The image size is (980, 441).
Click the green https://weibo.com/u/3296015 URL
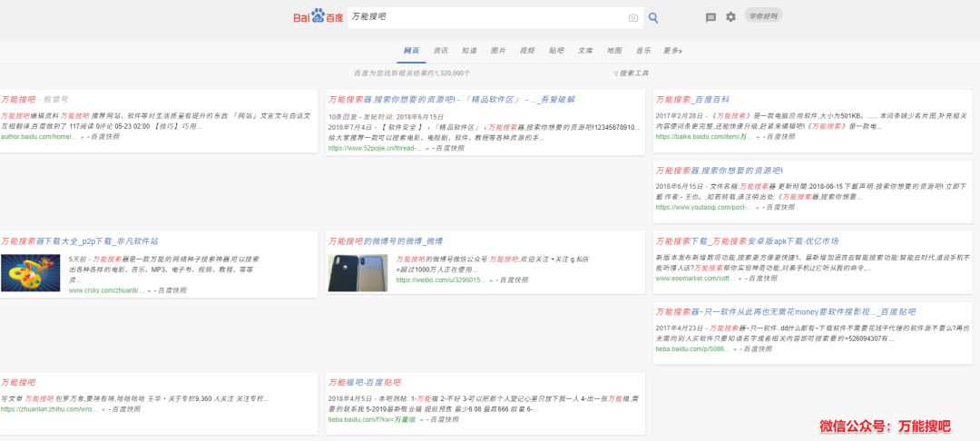[441, 280]
